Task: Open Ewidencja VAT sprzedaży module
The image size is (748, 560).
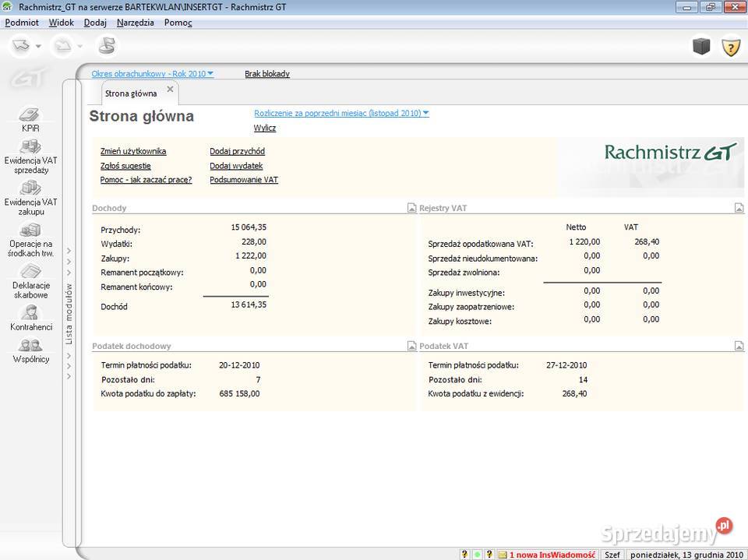Action: [x=30, y=157]
